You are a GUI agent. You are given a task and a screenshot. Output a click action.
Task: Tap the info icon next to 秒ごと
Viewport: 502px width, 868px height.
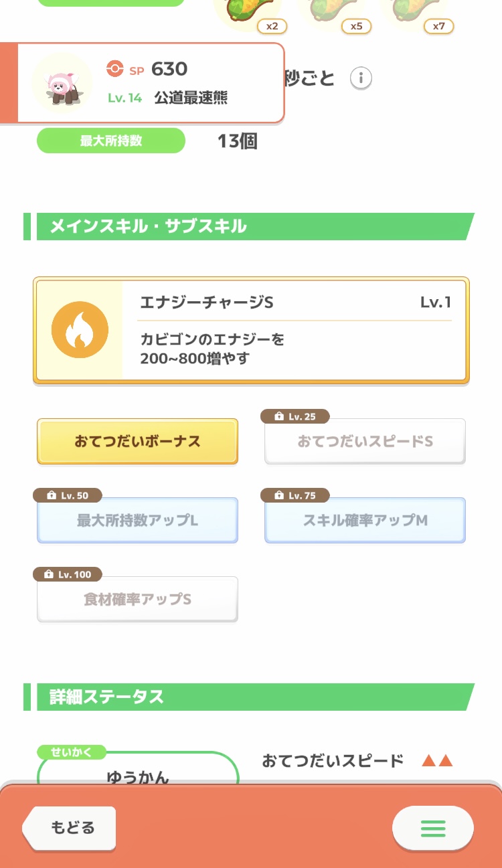point(361,78)
